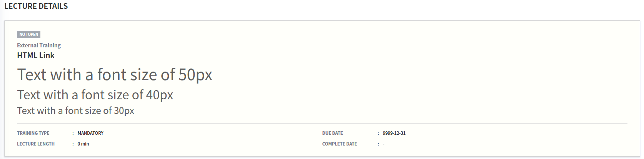
Task: Click the TRAINING TYPE label
Action: [33, 133]
